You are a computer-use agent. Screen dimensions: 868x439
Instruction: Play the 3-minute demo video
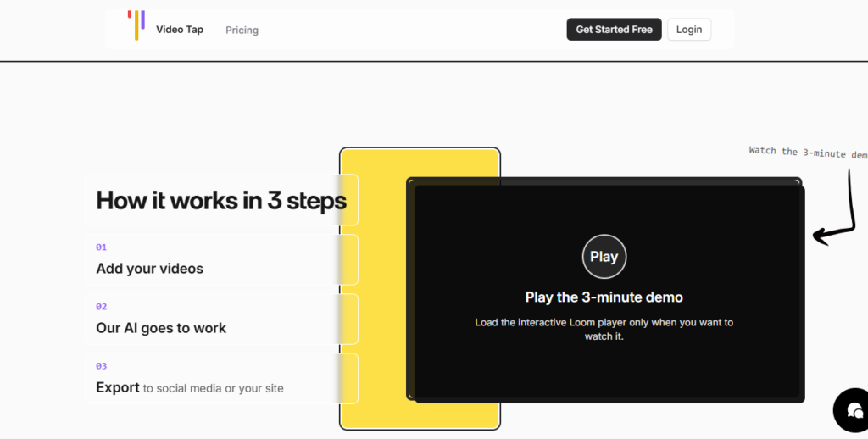[x=604, y=256]
